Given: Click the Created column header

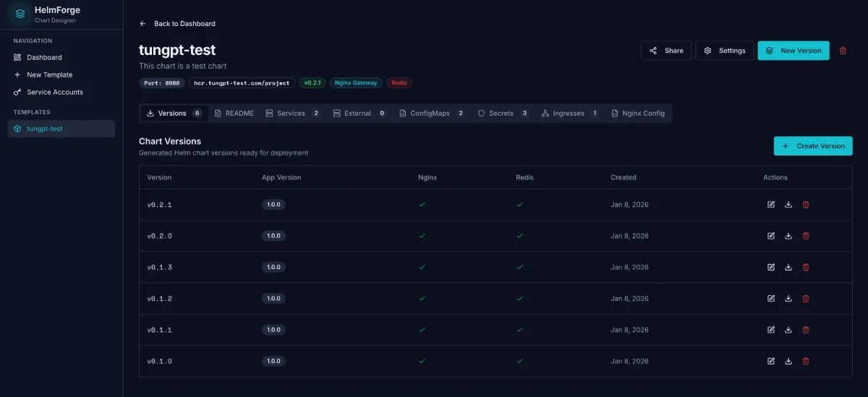Looking at the screenshot, I should 624,177.
